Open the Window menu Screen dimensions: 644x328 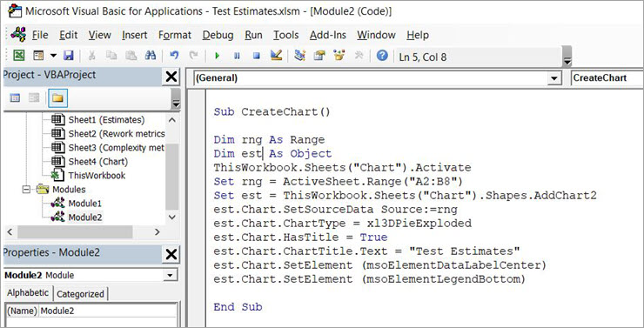377,36
